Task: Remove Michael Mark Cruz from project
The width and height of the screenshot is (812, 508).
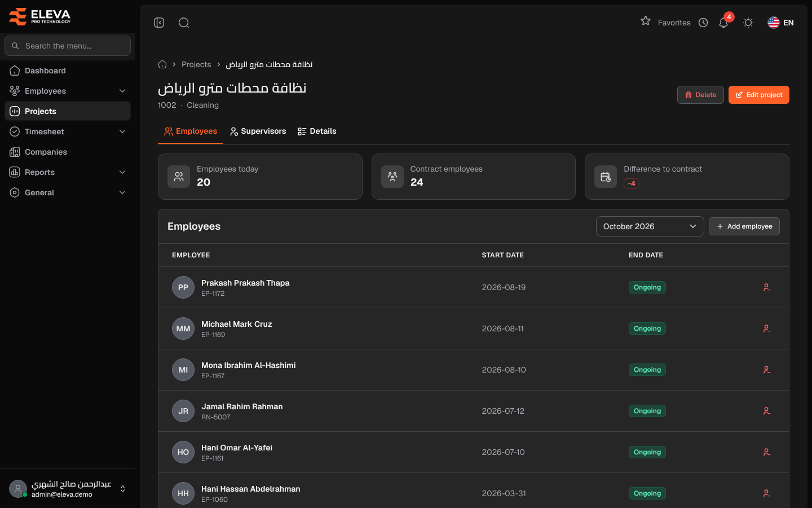Action: point(767,329)
